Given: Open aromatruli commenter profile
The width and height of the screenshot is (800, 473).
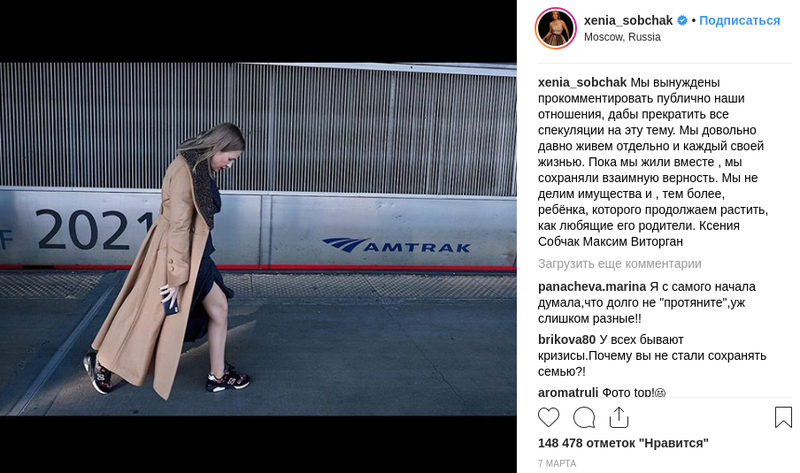Looking at the screenshot, I should coord(568,392).
